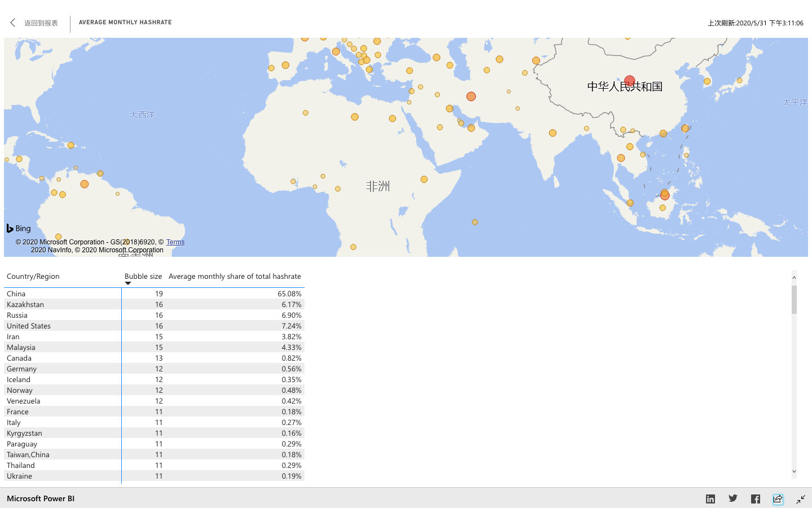
Task: Click the table scrollbar down arrow
Action: click(794, 471)
